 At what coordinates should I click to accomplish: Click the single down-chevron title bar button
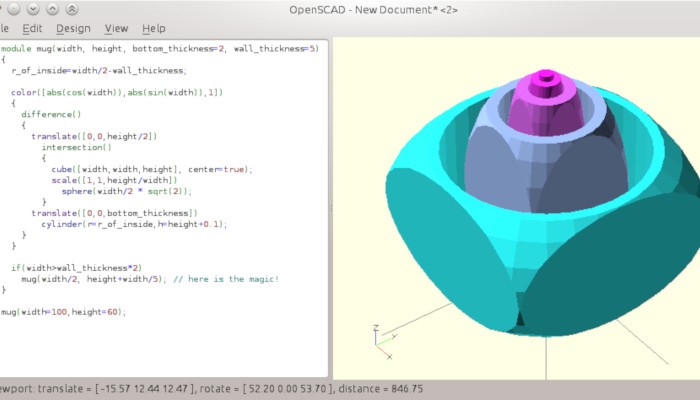click(x=33, y=8)
